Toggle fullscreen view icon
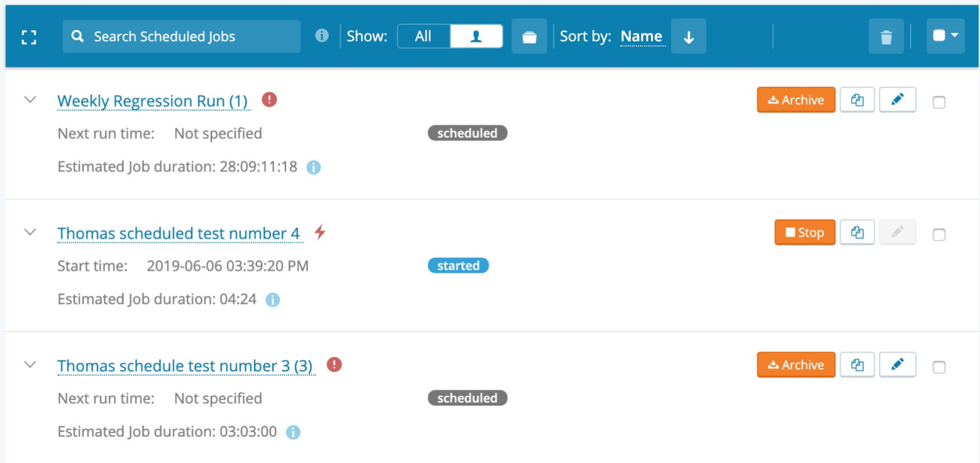This screenshot has height=463, width=980. pos(29,37)
